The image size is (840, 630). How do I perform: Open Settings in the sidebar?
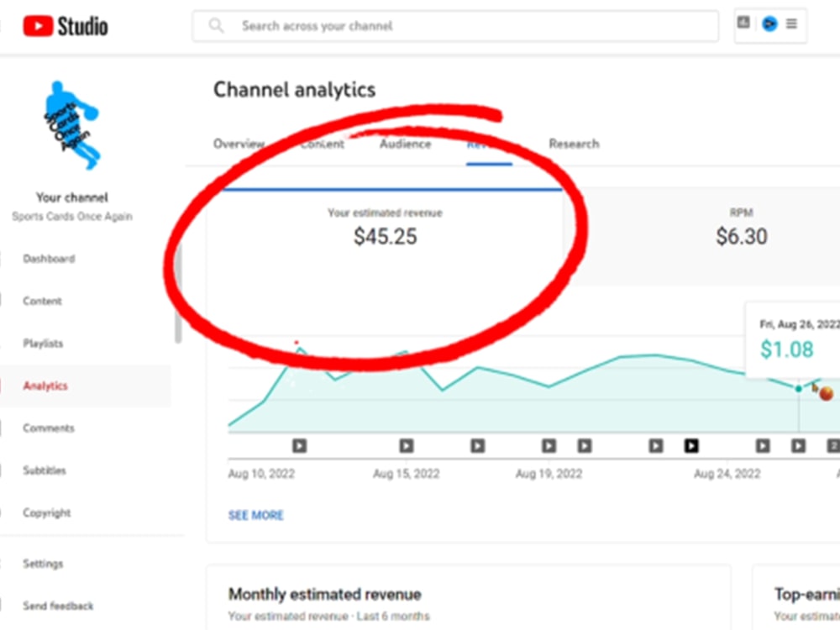pyautogui.click(x=43, y=564)
